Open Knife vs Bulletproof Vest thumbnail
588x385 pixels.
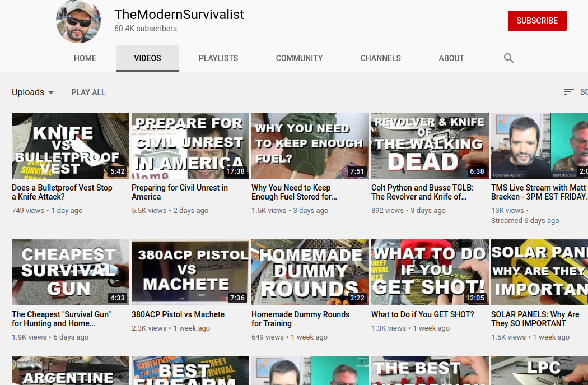[x=71, y=146]
